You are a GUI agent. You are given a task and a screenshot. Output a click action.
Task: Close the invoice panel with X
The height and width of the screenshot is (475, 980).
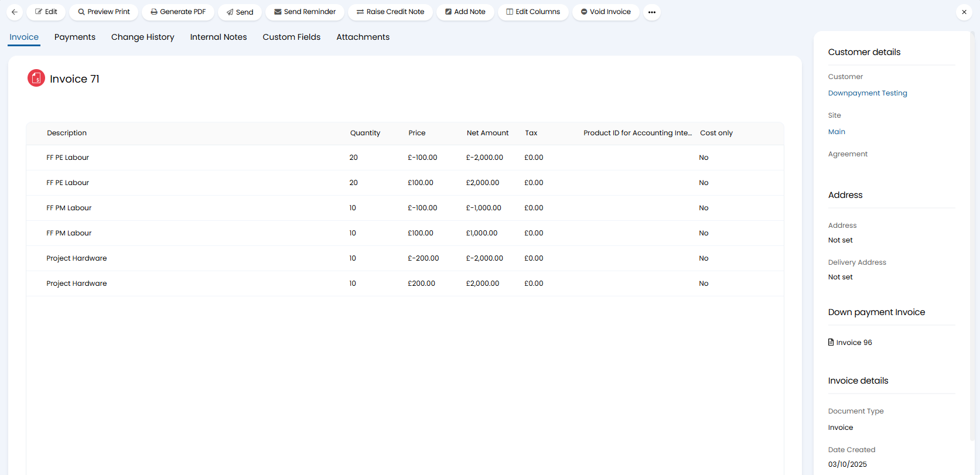pyautogui.click(x=964, y=12)
